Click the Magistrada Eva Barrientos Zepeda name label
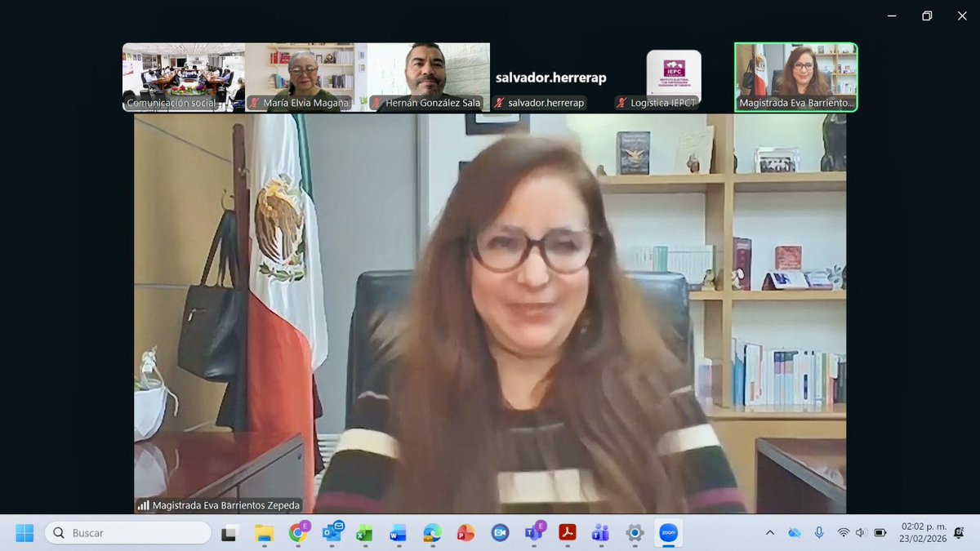The height and width of the screenshot is (551, 980). pyautogui.click(x=226, y=505)
